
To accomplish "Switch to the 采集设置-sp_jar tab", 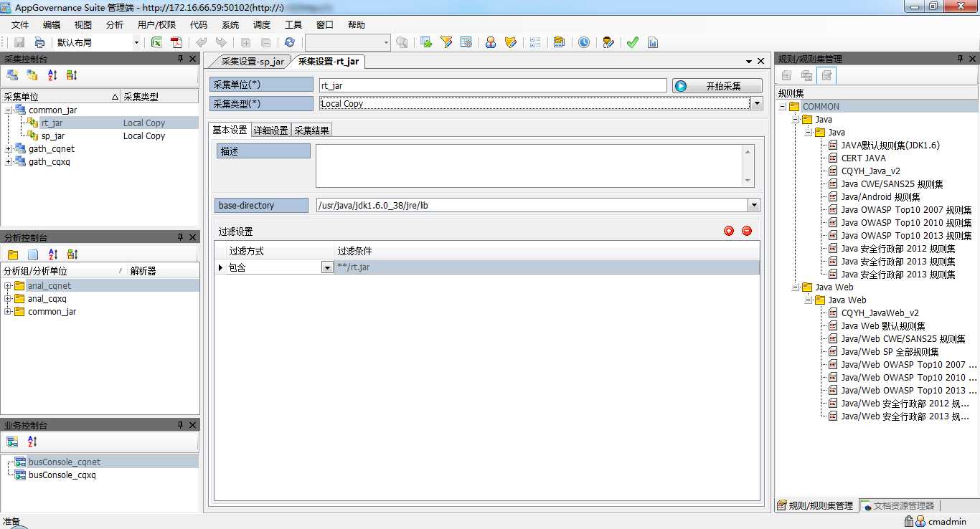I will (253, 62).
